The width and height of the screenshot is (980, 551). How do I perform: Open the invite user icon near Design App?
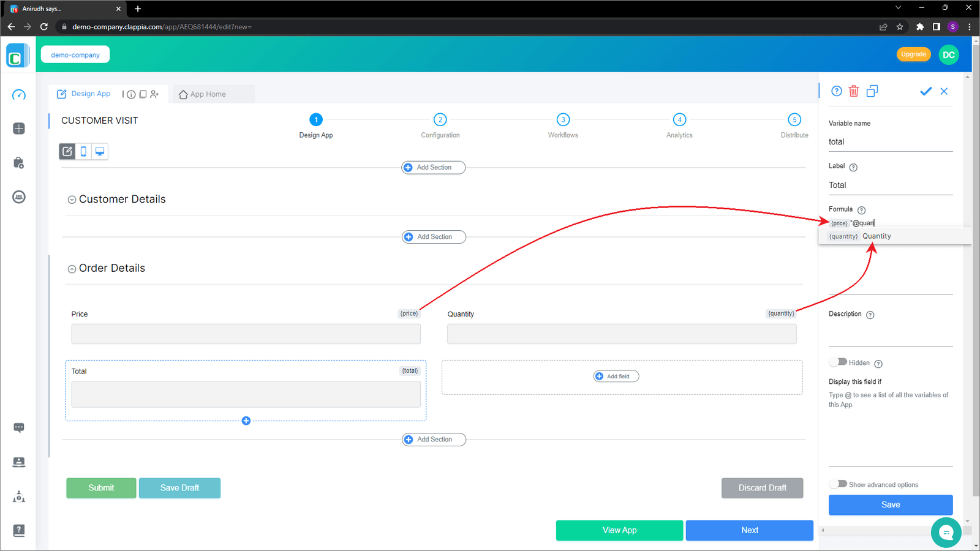coord(154,94)
